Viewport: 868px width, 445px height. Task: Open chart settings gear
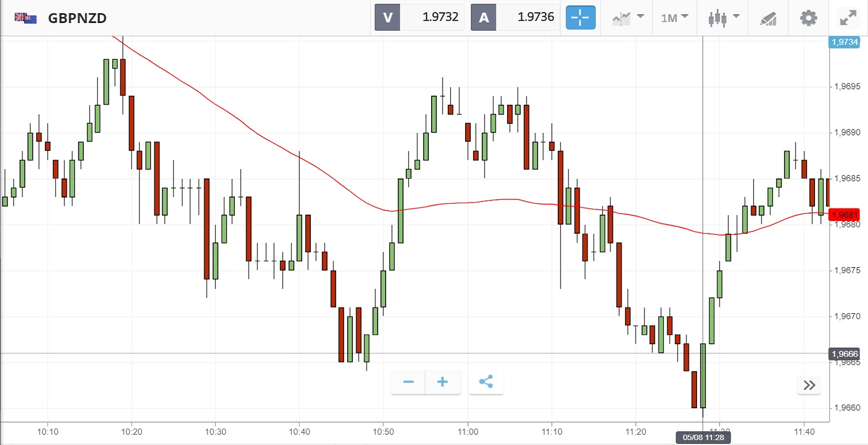tap(809, 17)
